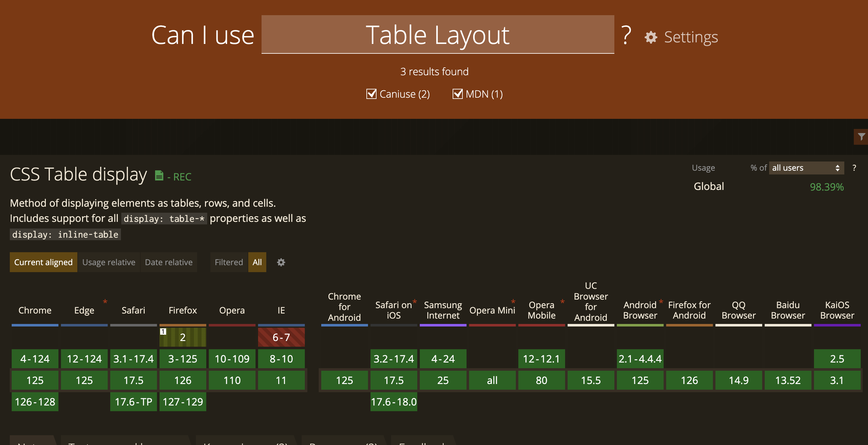The image size is (868, 445).
Task: Click the asterisk next to Edge
Action: pyautogui.click(x=105, y=302)
